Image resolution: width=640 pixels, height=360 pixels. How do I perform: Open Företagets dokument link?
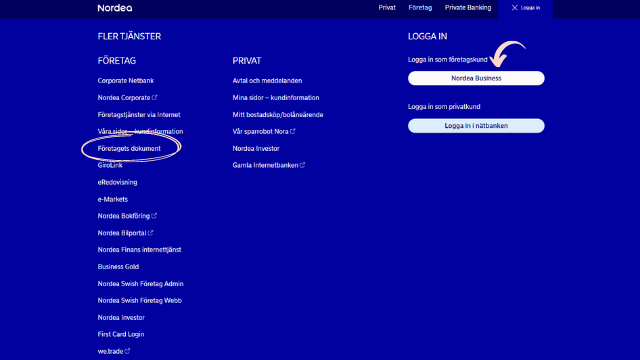[129, 149]
